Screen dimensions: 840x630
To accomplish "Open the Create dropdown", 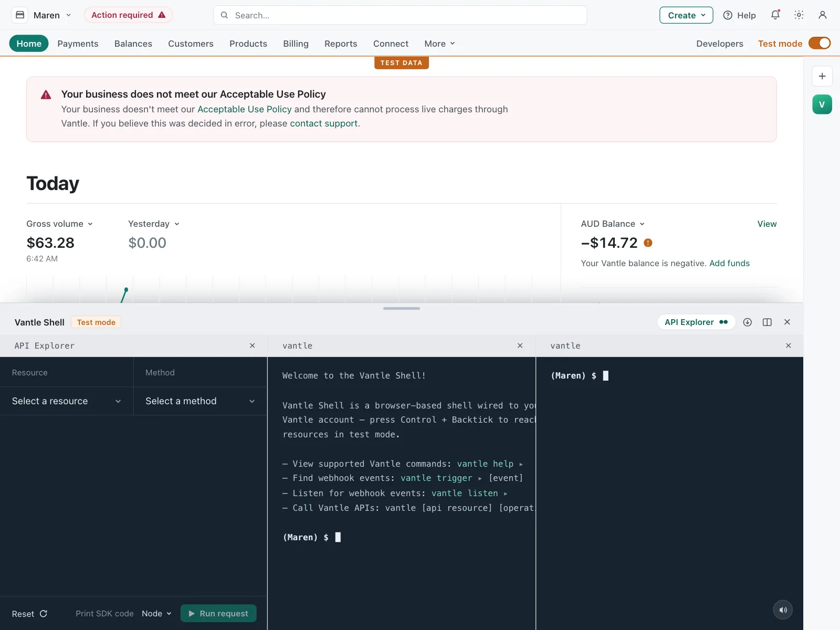I will 686,15.
